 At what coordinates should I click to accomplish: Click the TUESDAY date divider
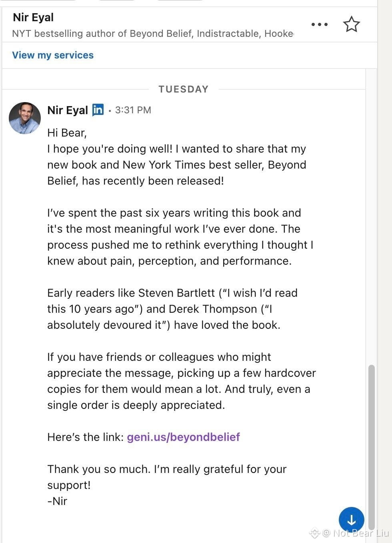pyautogui.click(x=184, y=89)
